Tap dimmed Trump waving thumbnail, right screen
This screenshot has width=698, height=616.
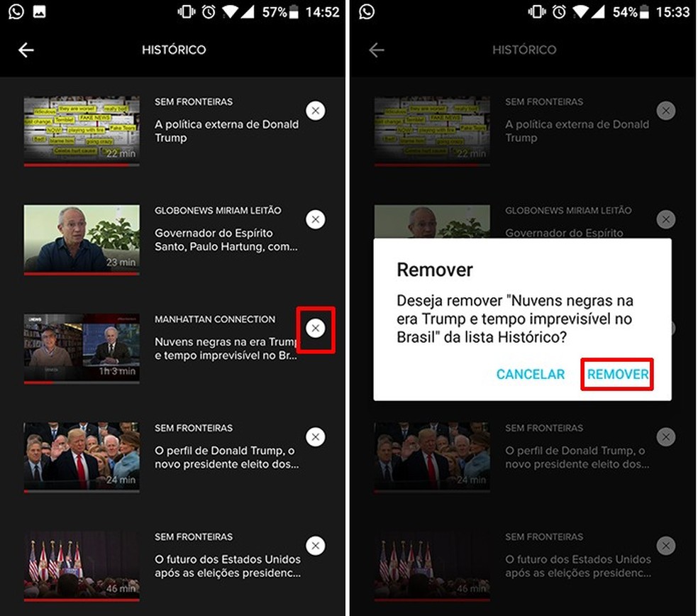432,457
